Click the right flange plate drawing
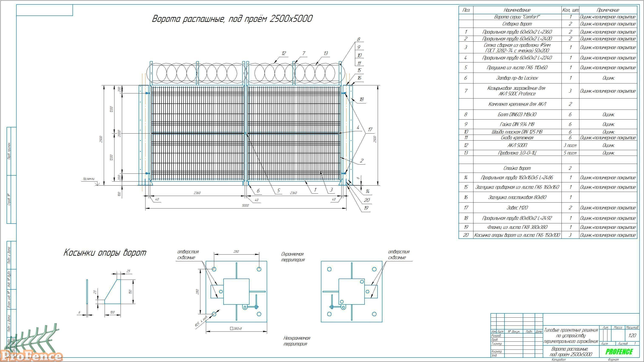This screenshot has height=362, width=644. tap(352, 292)
